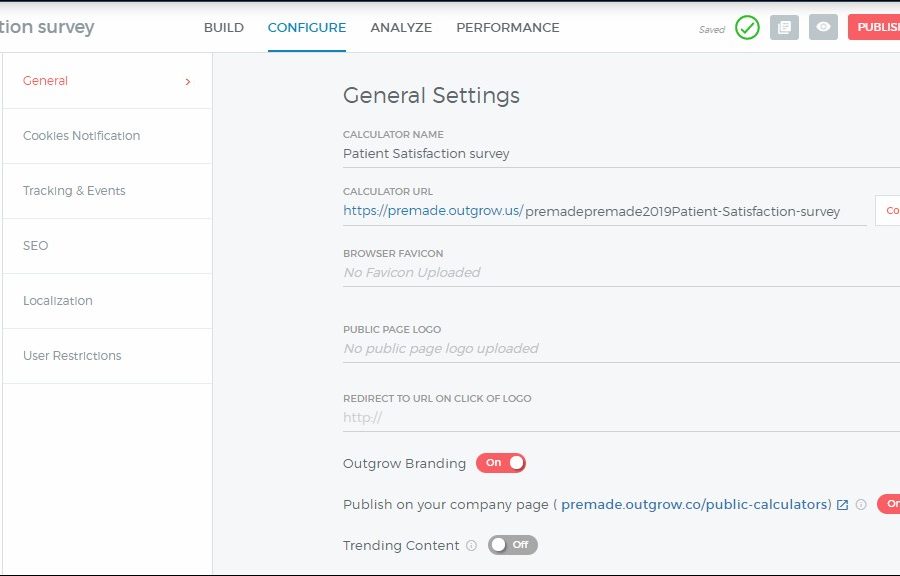Enable the Trending Content toggle
Viewport: 900px width, 576px height.
click(512, 545)
